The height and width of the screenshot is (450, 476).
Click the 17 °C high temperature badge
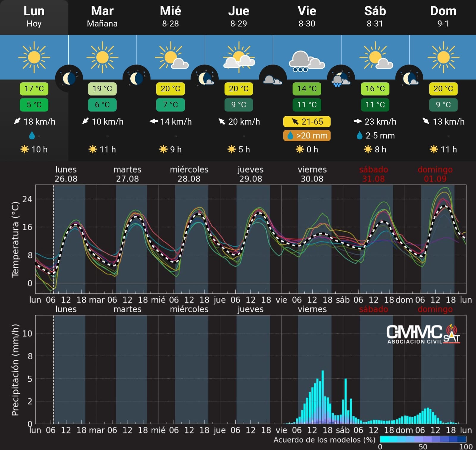click(34, 89)
